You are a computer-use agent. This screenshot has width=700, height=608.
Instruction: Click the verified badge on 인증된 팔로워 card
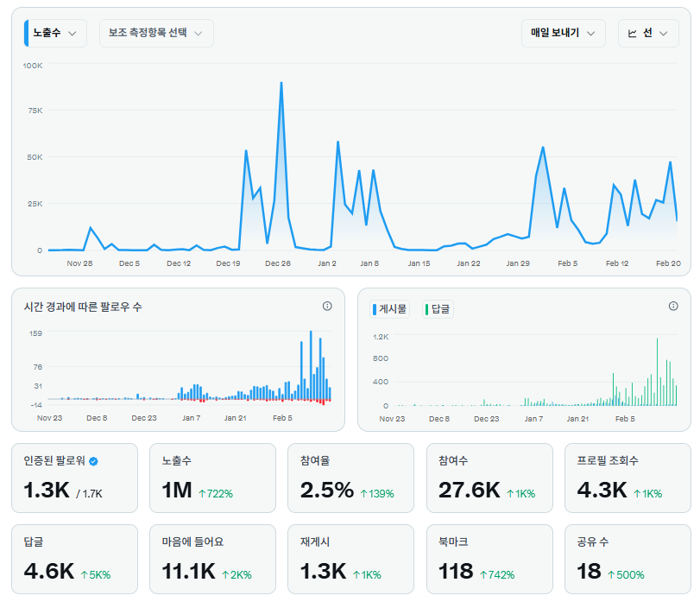click(93, 461)
